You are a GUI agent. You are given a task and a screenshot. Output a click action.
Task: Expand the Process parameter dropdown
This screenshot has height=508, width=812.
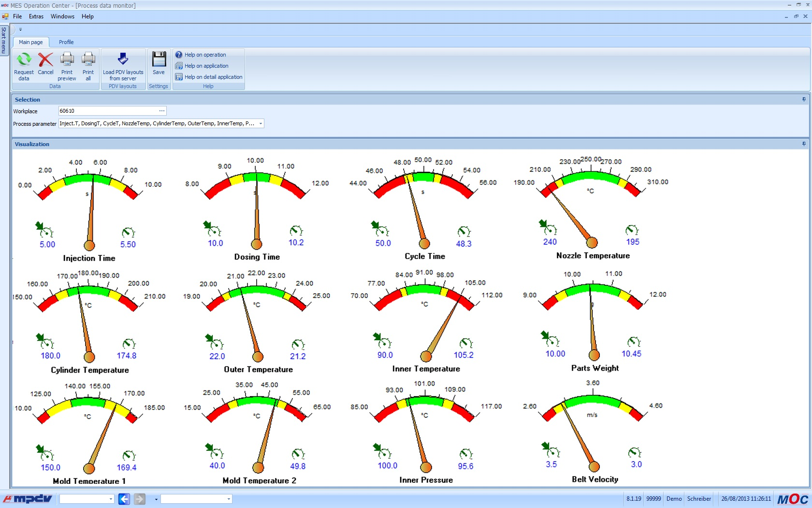(x=261, y=123)
